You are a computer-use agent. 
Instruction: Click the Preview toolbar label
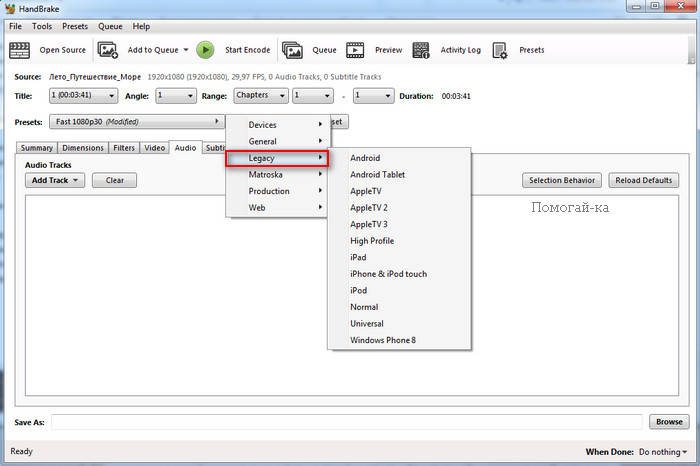(x=388, y=50)
